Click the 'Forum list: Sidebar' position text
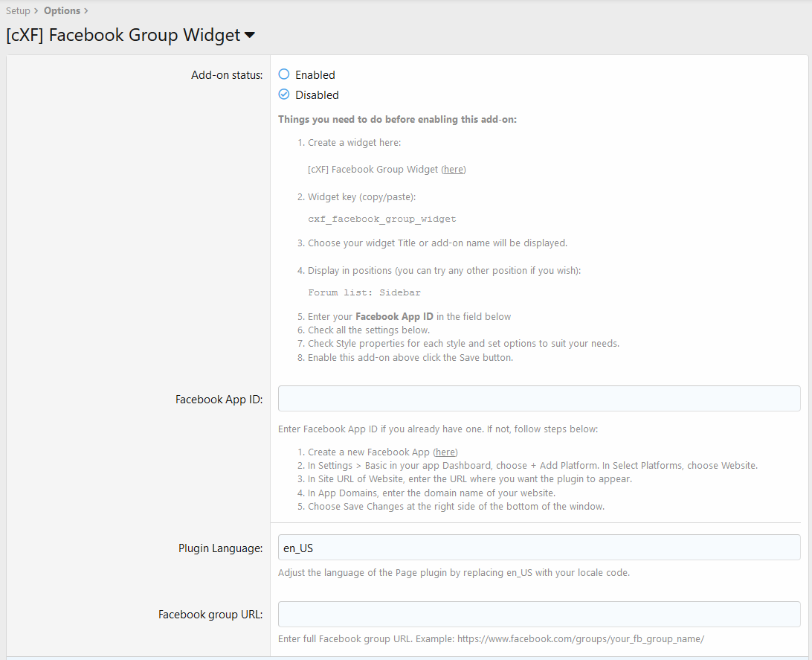The width and height of the screenshot is (812, 660). [x=364, y=292]
